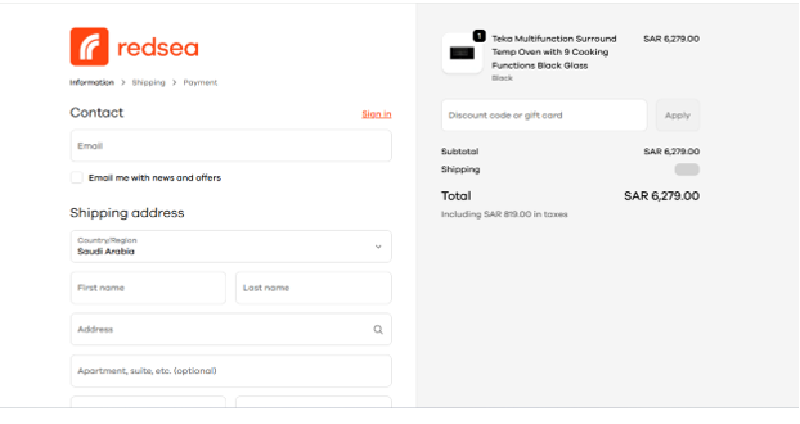Go to the Information breadcrumb step

(91, 83)
